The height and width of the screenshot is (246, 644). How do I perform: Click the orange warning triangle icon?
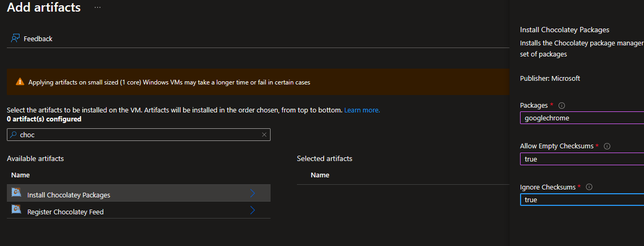coord(20,82)
